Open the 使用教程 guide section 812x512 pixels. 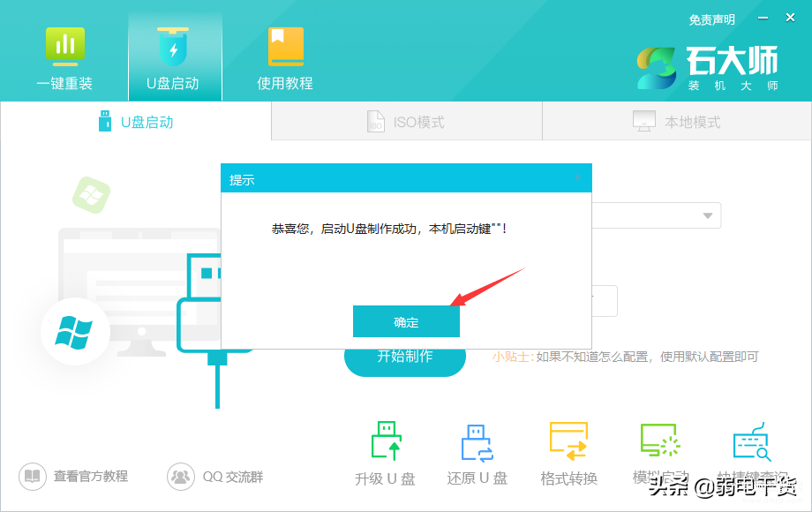click(x=285, y=58)
